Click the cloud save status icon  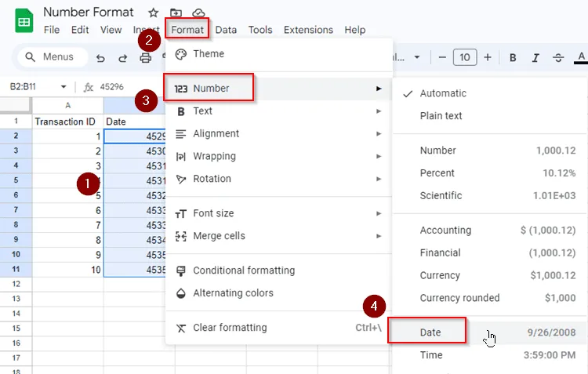(x=198, y=13)
